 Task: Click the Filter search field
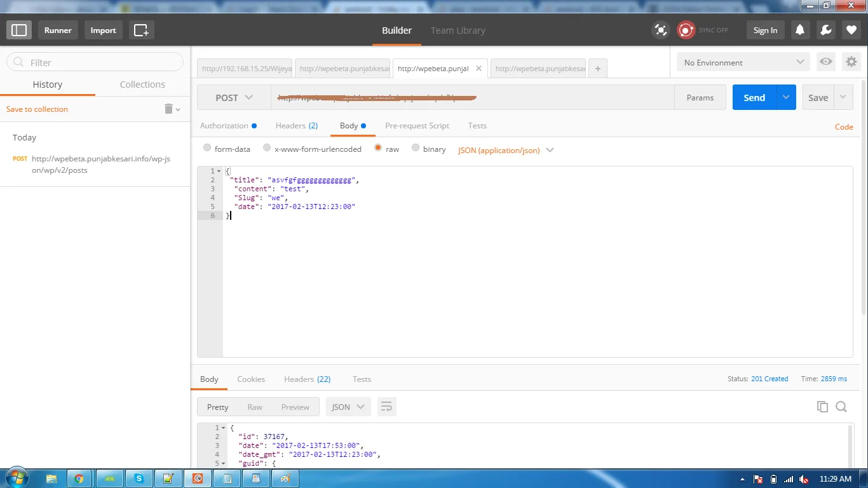[95, 62]
